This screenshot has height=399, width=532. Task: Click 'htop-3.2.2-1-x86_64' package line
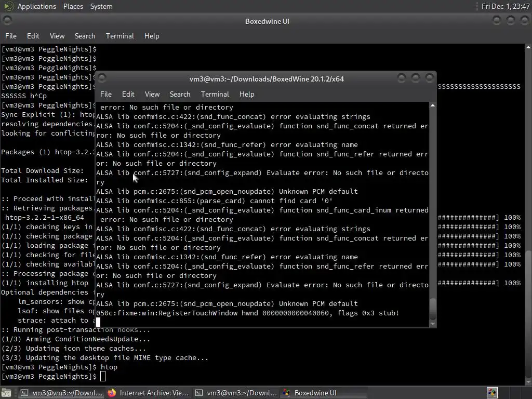(45, 218)
